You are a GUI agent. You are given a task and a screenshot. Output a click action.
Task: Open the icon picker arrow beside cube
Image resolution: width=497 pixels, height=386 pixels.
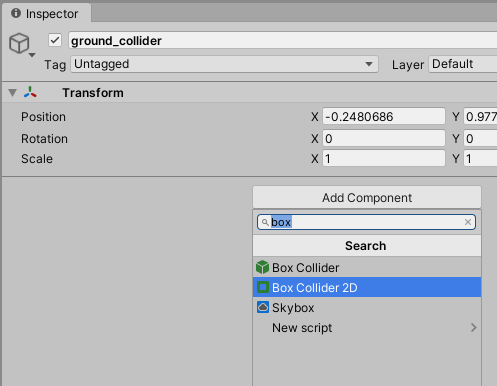pyautogui.click(x=32, y=55)
